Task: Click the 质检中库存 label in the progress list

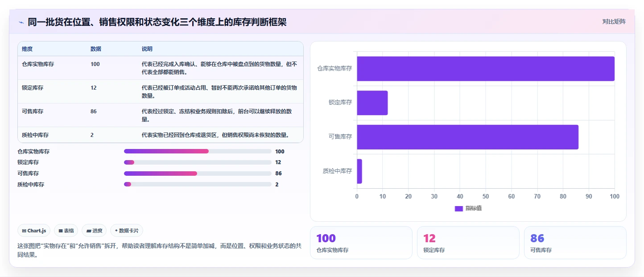Action: (x=31, y=184)
